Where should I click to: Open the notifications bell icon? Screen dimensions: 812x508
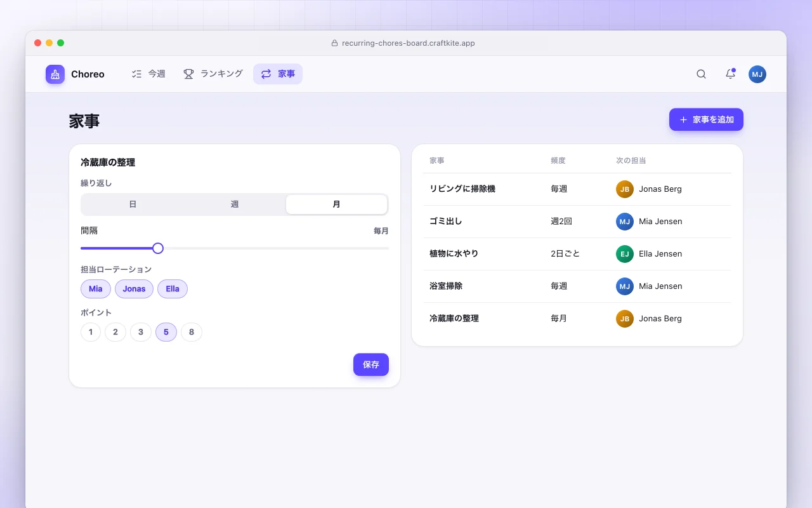pos(730,74)
